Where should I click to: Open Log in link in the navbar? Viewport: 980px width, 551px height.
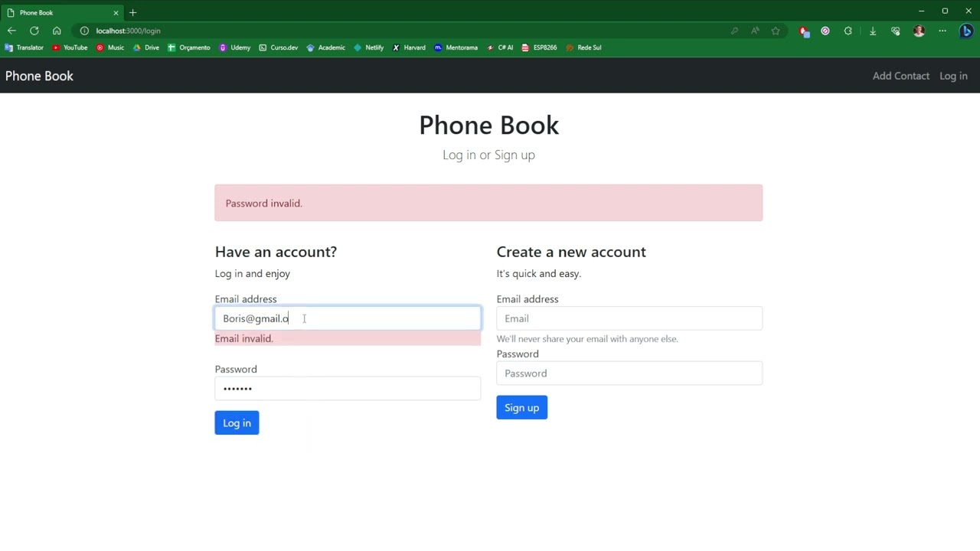click(953, 76)
